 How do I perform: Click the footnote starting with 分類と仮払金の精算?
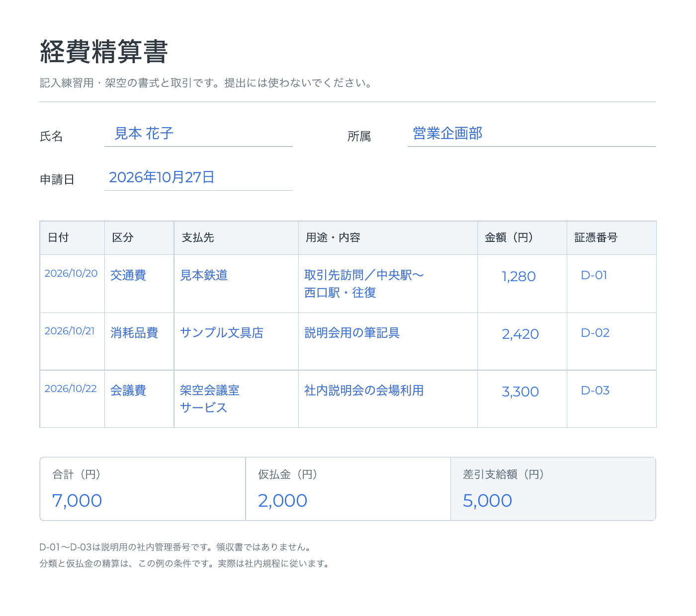(184, 564)
